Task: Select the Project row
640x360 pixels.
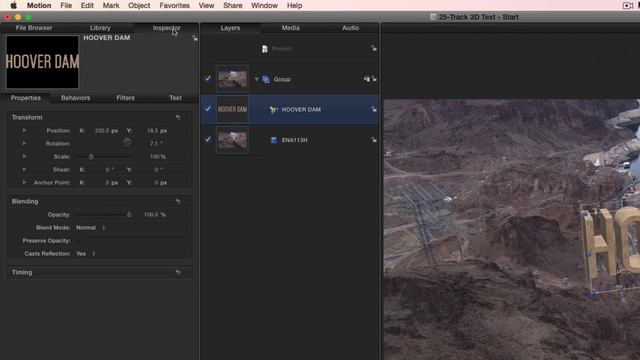Action: (290, 49)
